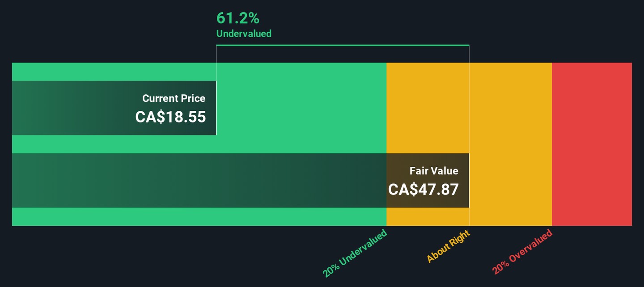The width and height of the screenshot is (644, 287).
Task: Click the 61.2% percentage heading
Action: (x=237, y=18)
